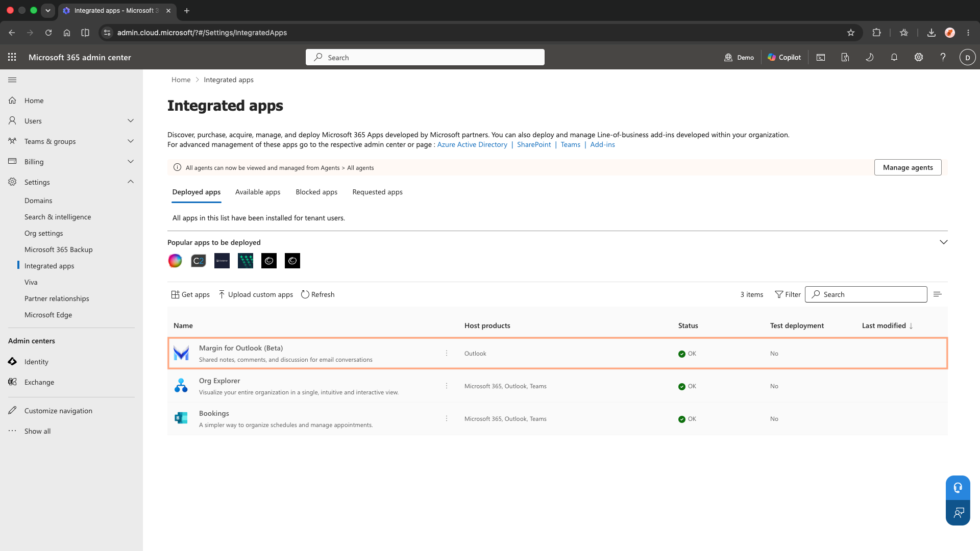Focus the top admin center Search box

pyautogui.click(x=425, y=57)
